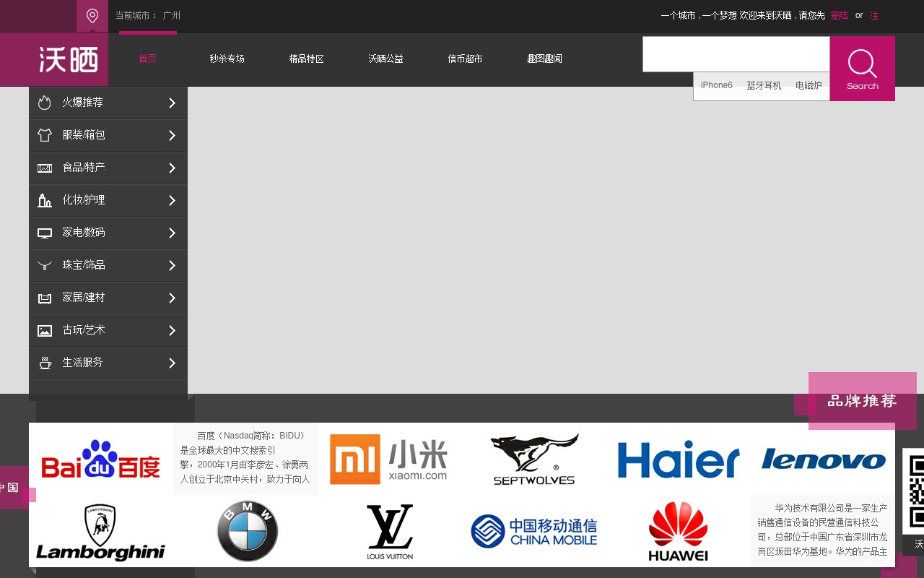
Task: Click the 珠宝/饰品 category label
Action: [x=84, y=265]
